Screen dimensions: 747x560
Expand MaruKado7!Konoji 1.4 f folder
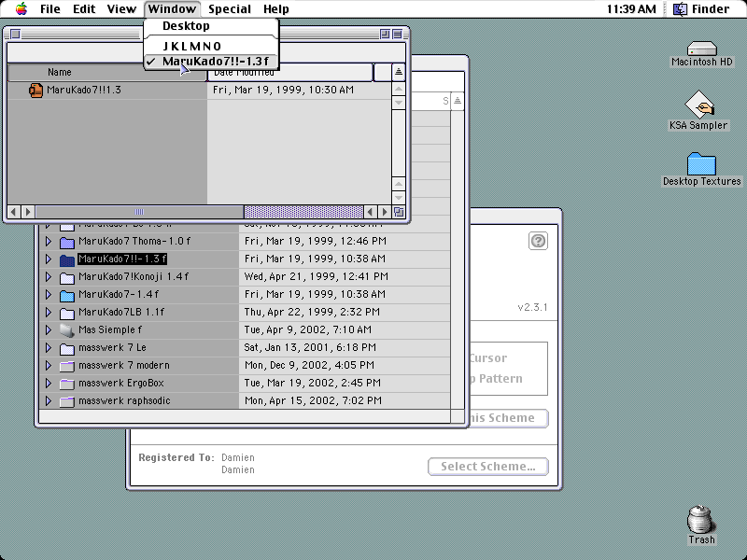[49, 276]
